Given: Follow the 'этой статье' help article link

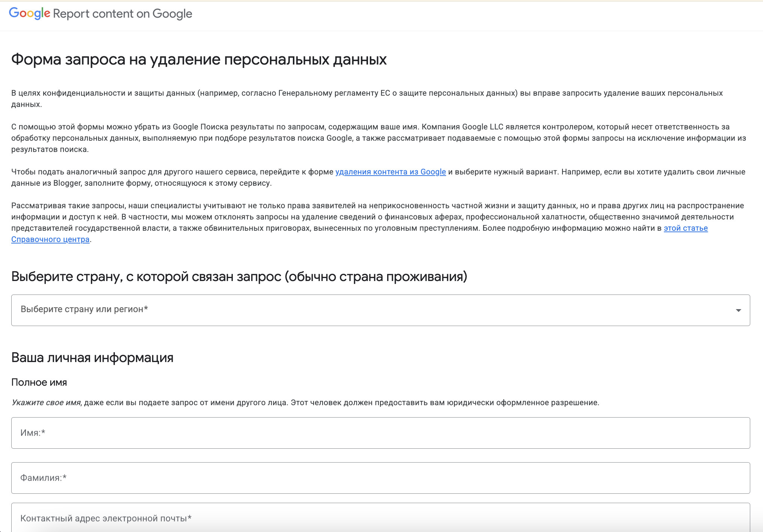Looking at the screenshot, I should (686, 228).
